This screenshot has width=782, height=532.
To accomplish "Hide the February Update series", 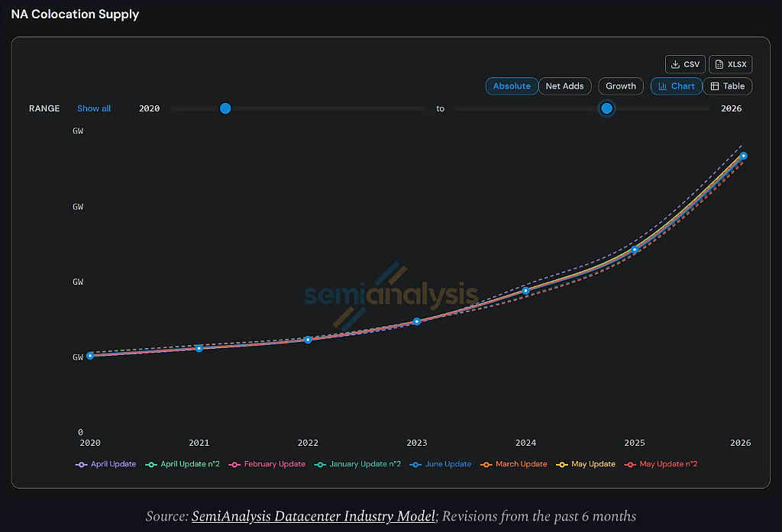I will coord(267,464).
